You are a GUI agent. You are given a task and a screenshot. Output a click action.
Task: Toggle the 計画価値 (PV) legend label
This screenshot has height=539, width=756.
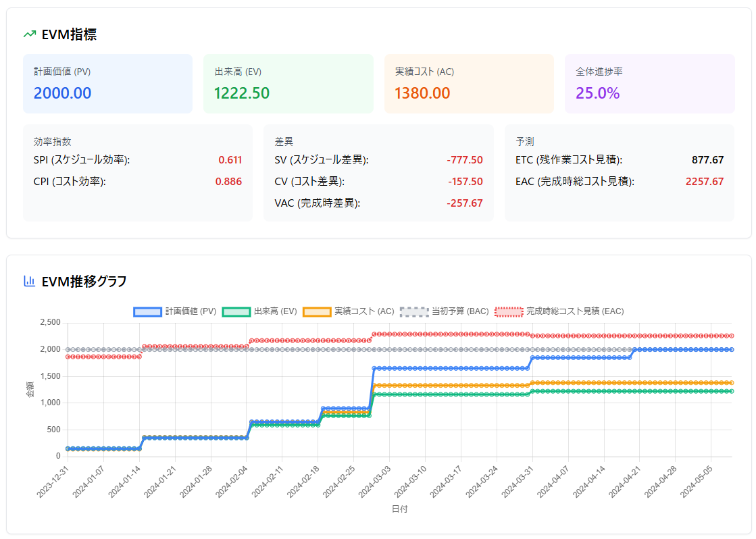pos(191,311)
